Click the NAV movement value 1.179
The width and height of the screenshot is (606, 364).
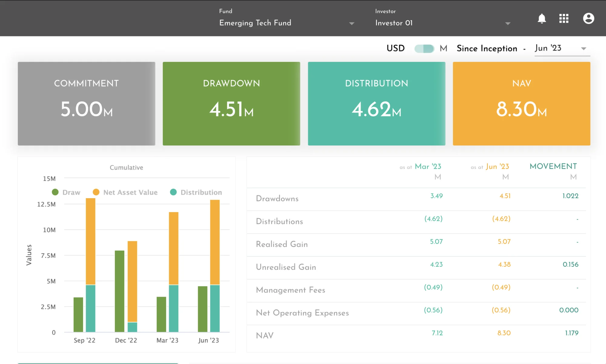click(571, 333)
